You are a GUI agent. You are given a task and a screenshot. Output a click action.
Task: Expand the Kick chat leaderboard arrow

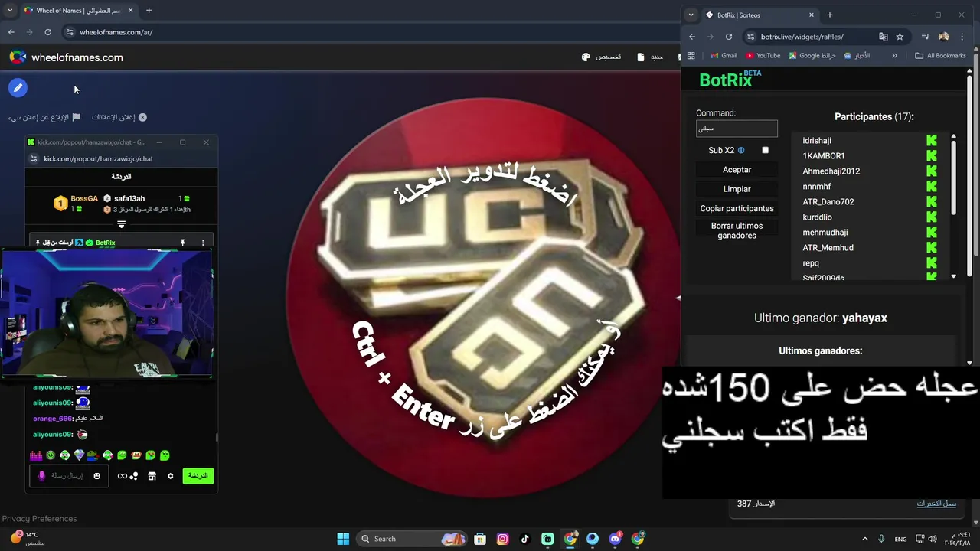pyautogui.click(x=121, y=224)
